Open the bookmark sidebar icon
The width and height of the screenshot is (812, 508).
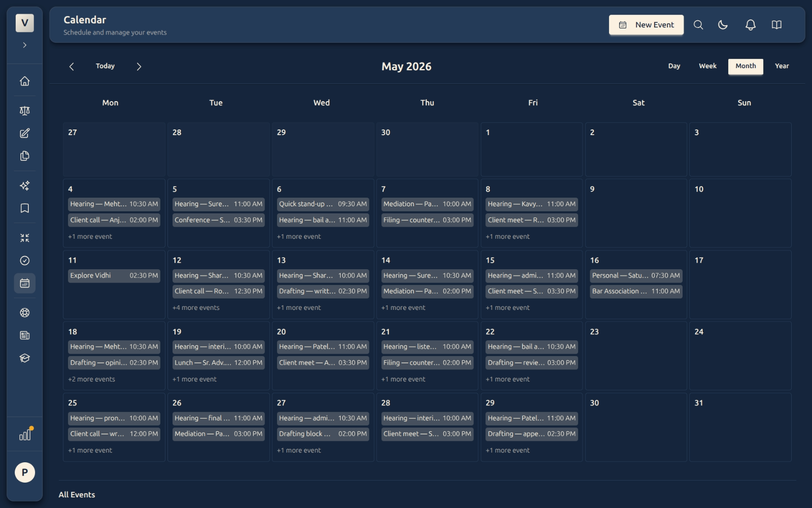24,208
